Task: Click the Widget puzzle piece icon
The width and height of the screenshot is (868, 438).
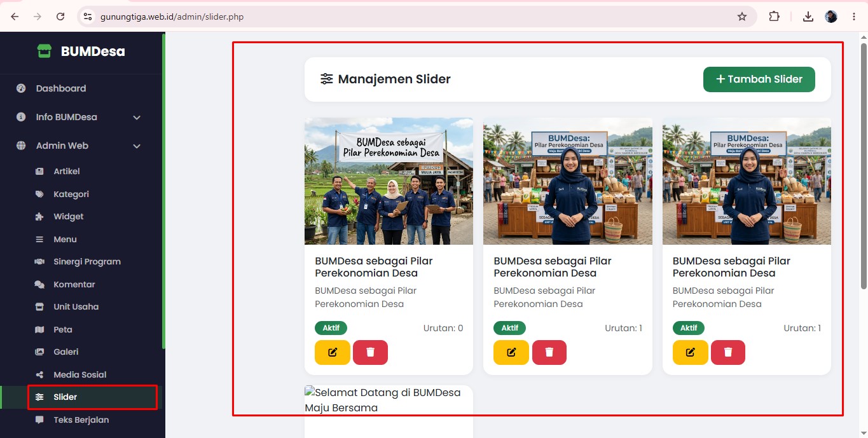Action: [x=39, y=217]
